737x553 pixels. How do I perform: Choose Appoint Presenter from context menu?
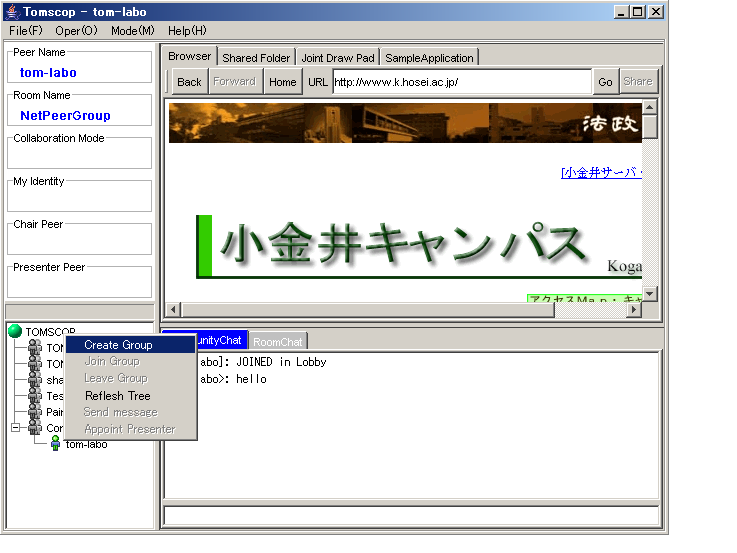(x=131, y=429)
